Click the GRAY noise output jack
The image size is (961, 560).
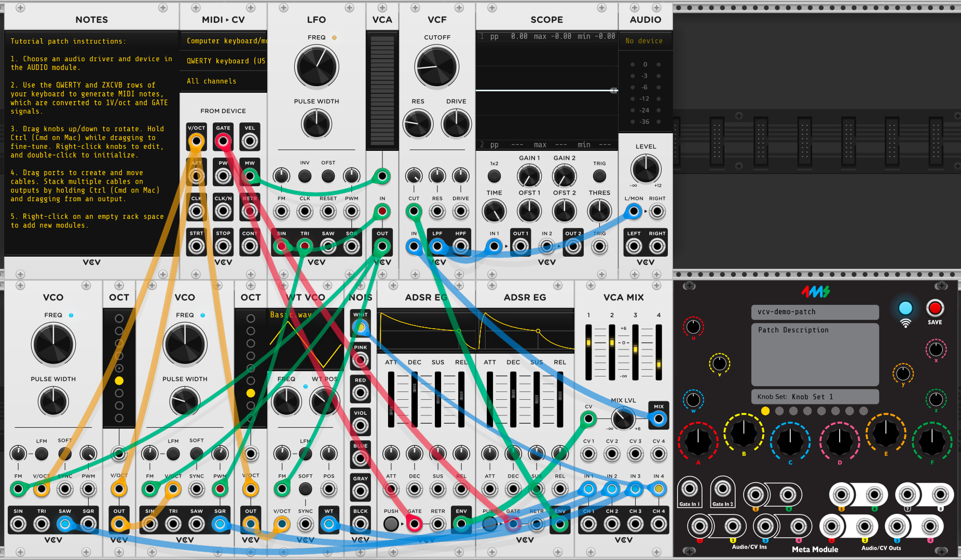[360, 491]
